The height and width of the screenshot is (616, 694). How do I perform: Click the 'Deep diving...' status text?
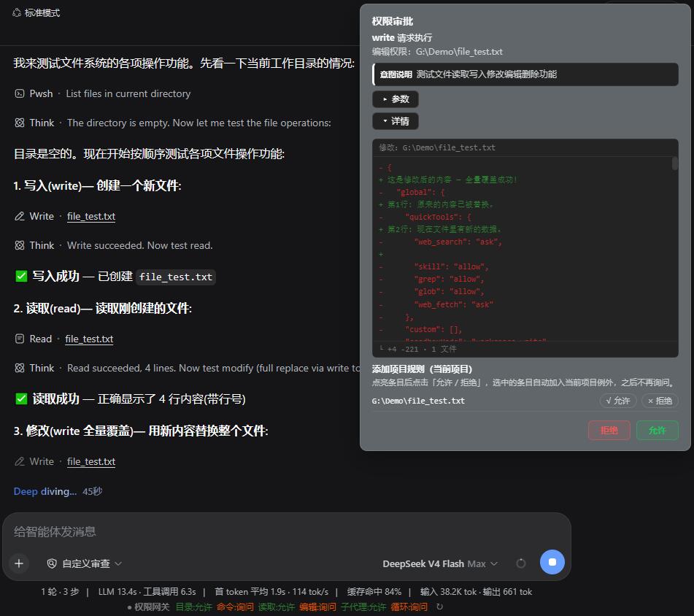(x=45, y=491)
